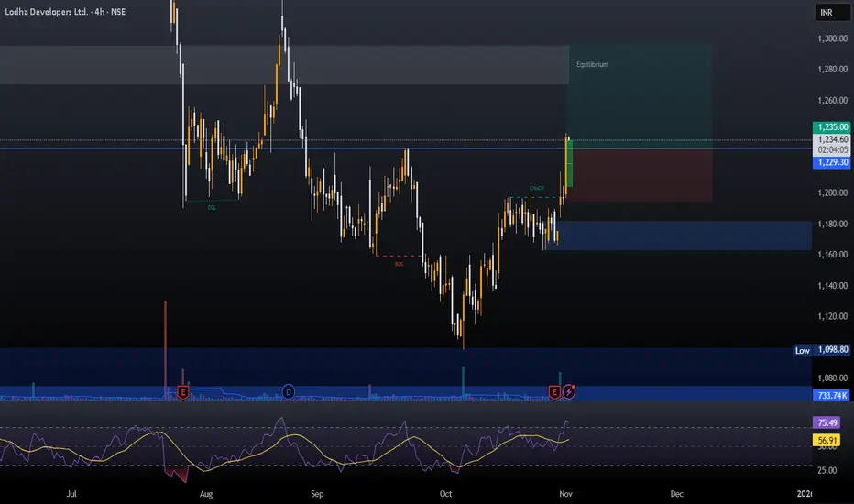Click the green CHoCH label on the chart

click(x=536, y=188)
